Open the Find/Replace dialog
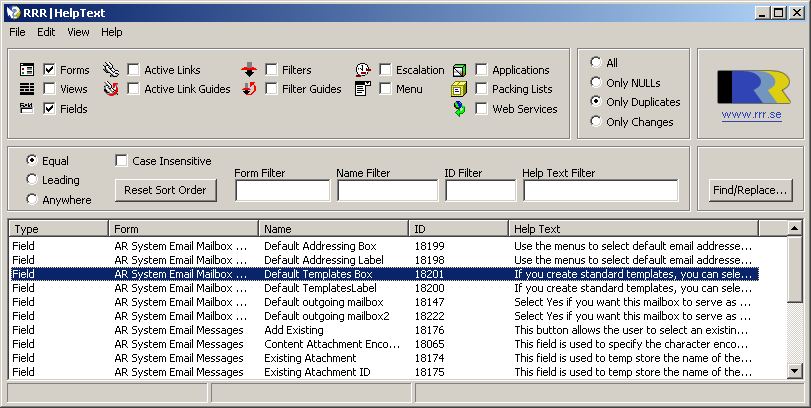 click(x=749, y=189)
